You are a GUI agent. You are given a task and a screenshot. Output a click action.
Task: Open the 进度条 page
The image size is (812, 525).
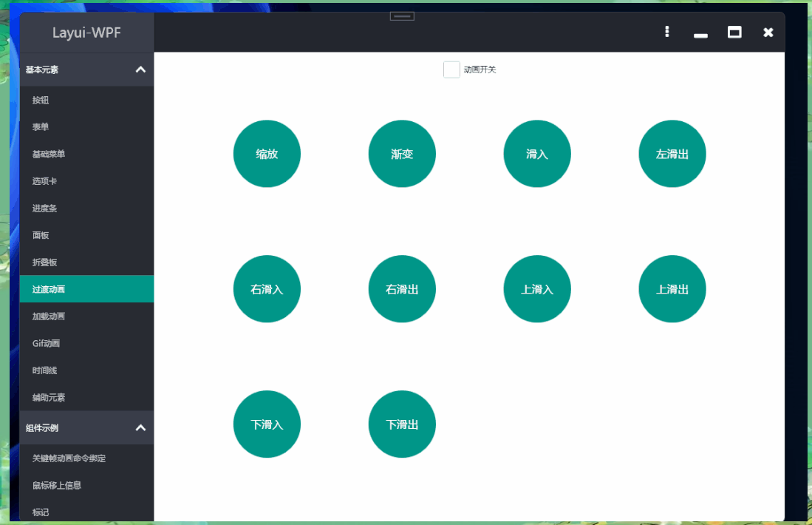tap(87, 209)
